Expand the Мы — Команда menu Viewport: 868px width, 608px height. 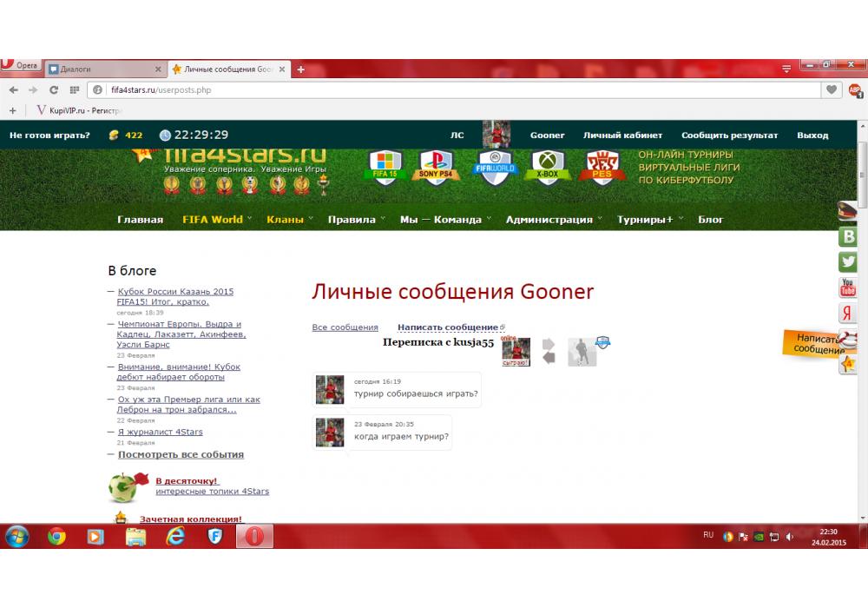coord(445,220)
